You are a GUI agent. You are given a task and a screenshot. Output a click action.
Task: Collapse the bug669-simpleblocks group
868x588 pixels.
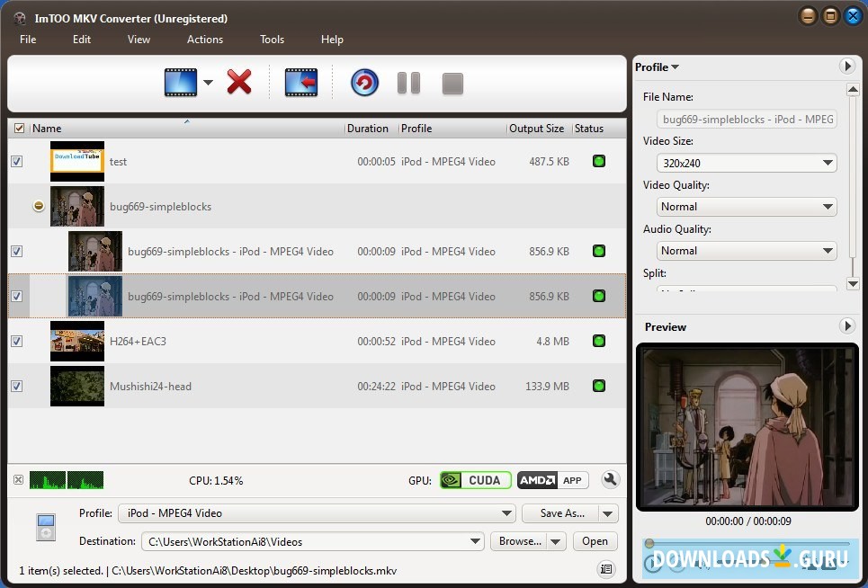38,206
